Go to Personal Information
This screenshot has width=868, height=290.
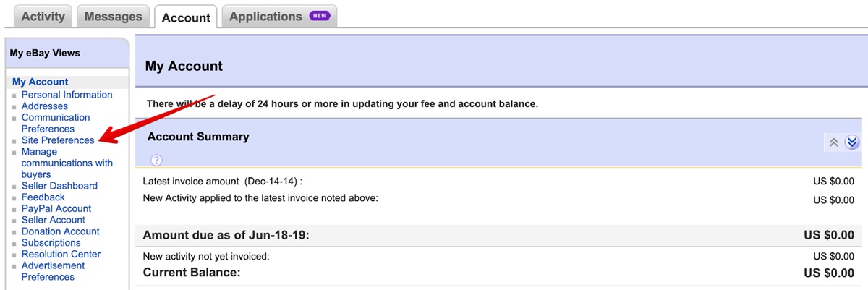pos(67,95)
